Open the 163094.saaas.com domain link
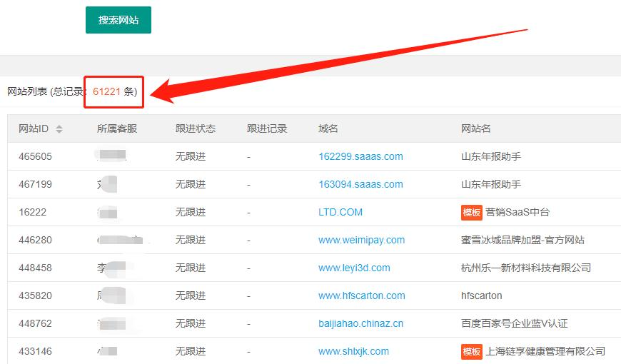Viewport: 621px width, 364px height. point(360,184)
